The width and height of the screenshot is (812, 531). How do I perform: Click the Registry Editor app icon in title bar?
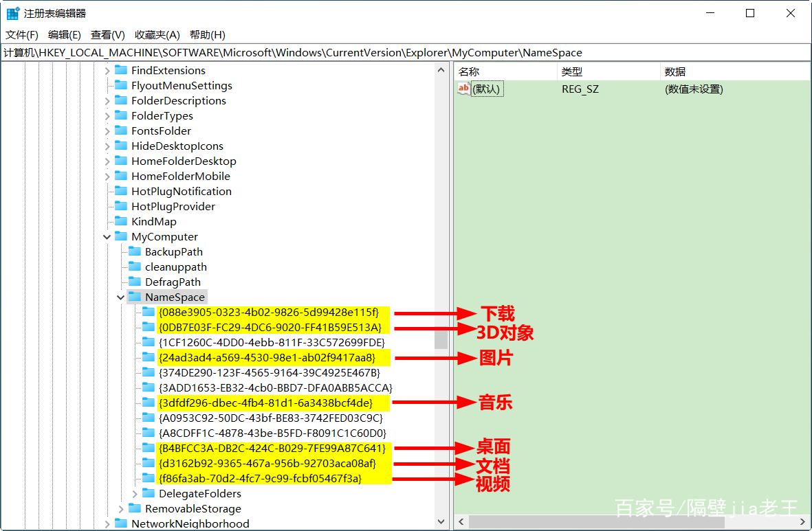tap(13, 13)
